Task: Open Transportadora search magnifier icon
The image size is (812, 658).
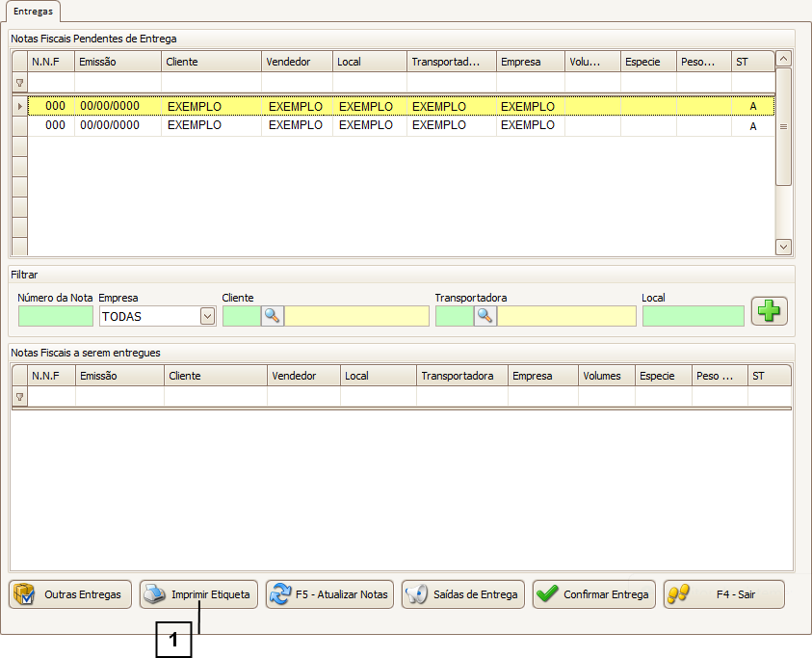Action: tap(485, 316)
